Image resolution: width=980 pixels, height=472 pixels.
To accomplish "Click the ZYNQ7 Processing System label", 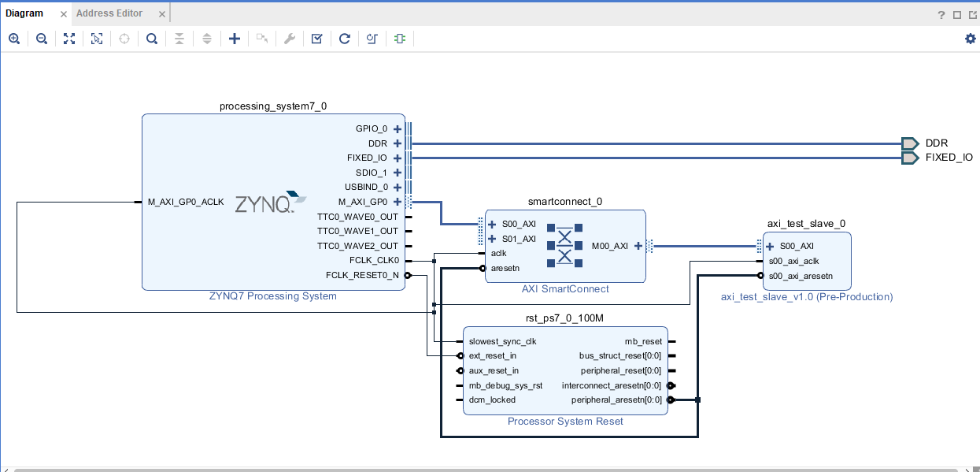I will click(273, 296).
